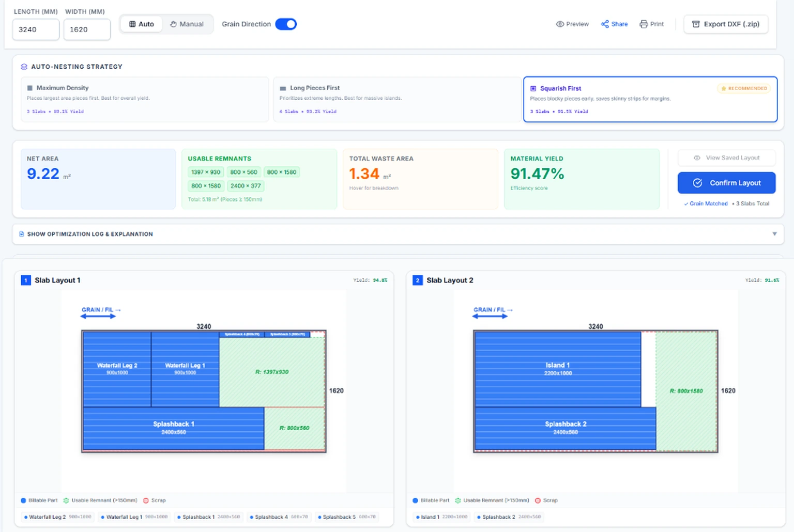
Task: Click the Length (mm) input field
Action: coord(36,29)
